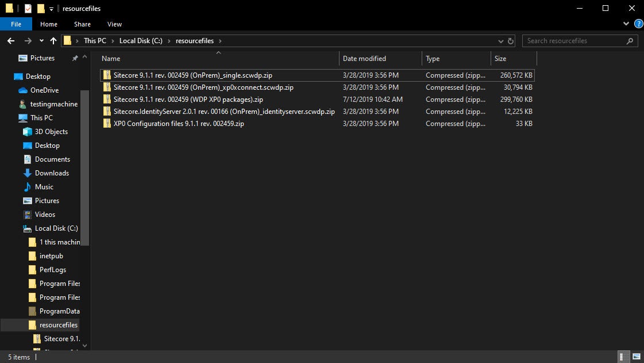Click the Up one level arrow

coord(53,41)
